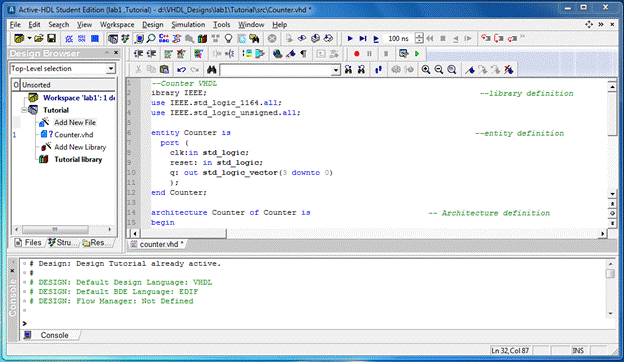Click the magnifying glass icon in main toolbar
Viewport: 624px width, 362px height.
point(151,39)
